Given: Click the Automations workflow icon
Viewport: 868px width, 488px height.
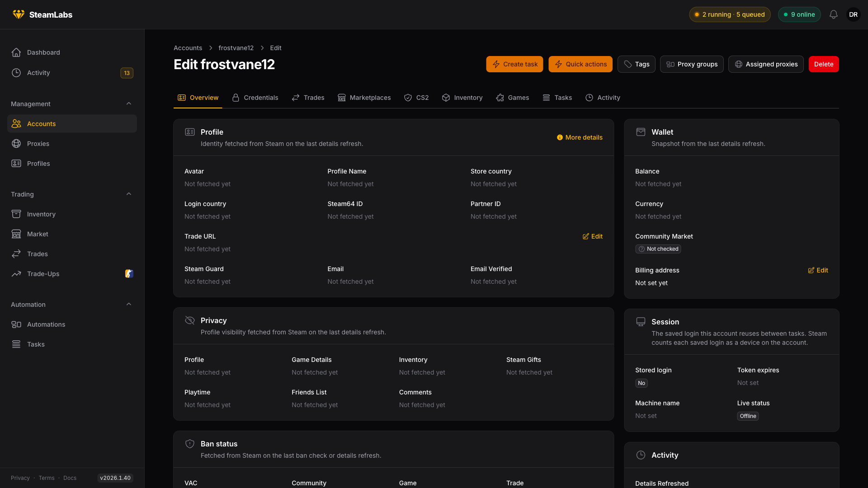Looking at the screenshot, I should tap(16, 324).
